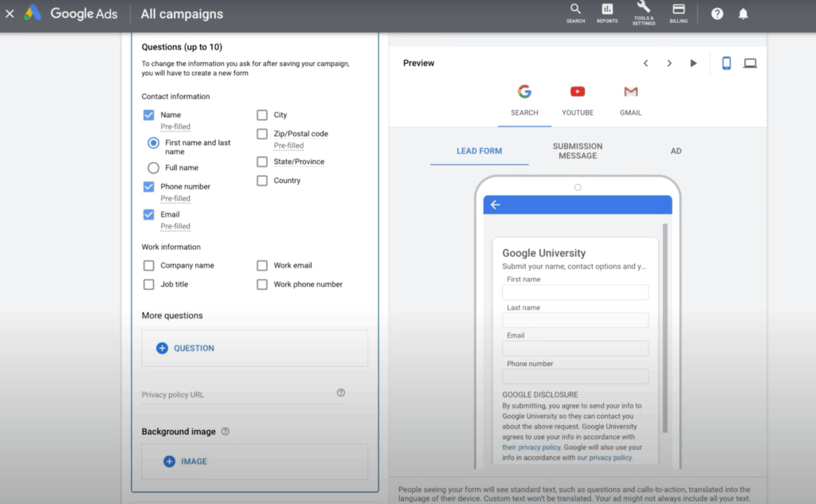Open help for Background image
Screen dimensions: 816x504
coord(226,432)
